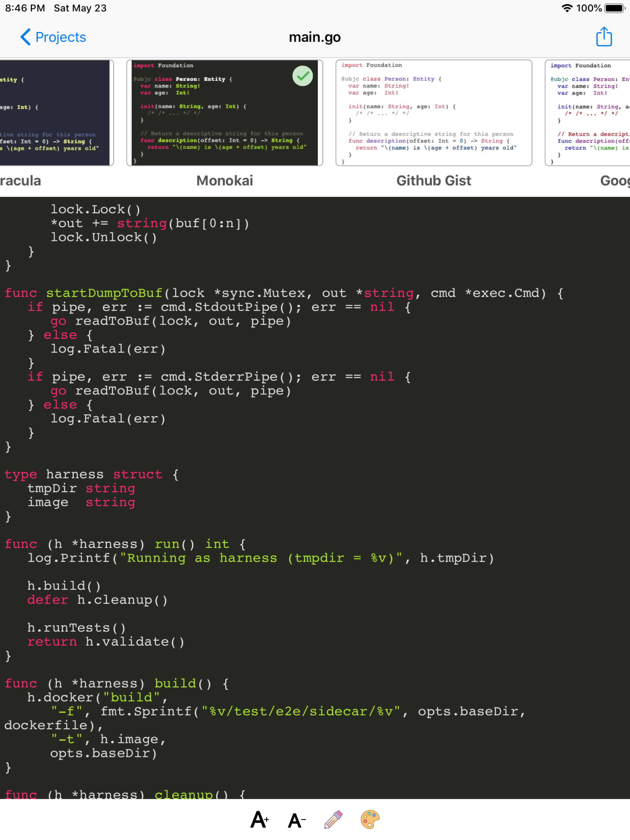630x840 pixels.
Task: Tap the main.go file title
Action: (315, 37)
